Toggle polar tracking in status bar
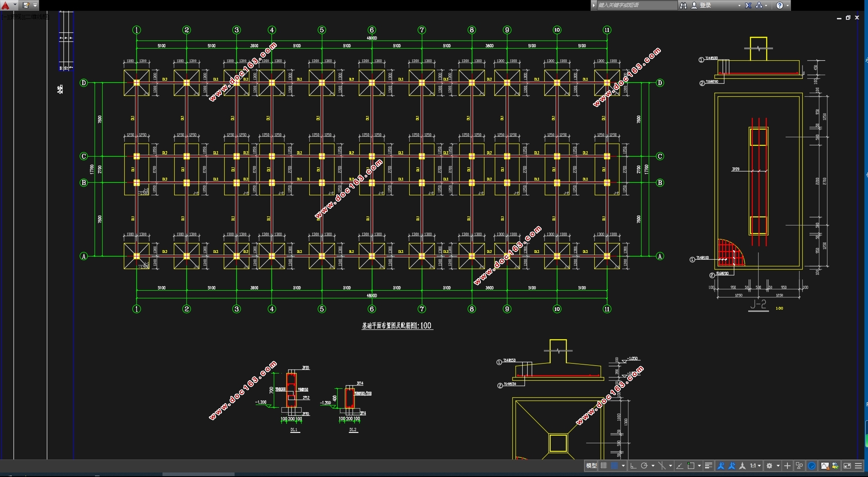 coord(644,466)
